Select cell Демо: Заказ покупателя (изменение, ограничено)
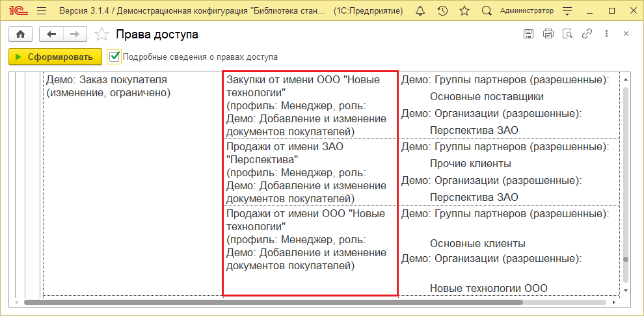Viewport: 644px width, 316px height. (x=132, y=183)
